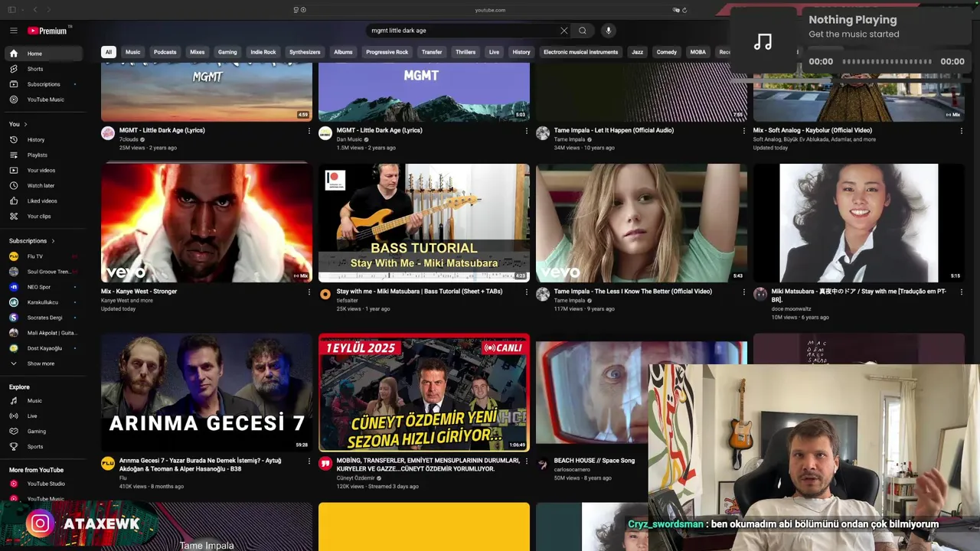Select the Mixes filter chip
Image resolution: width=980 pixels, height=551 pixels.
point(198,52)
